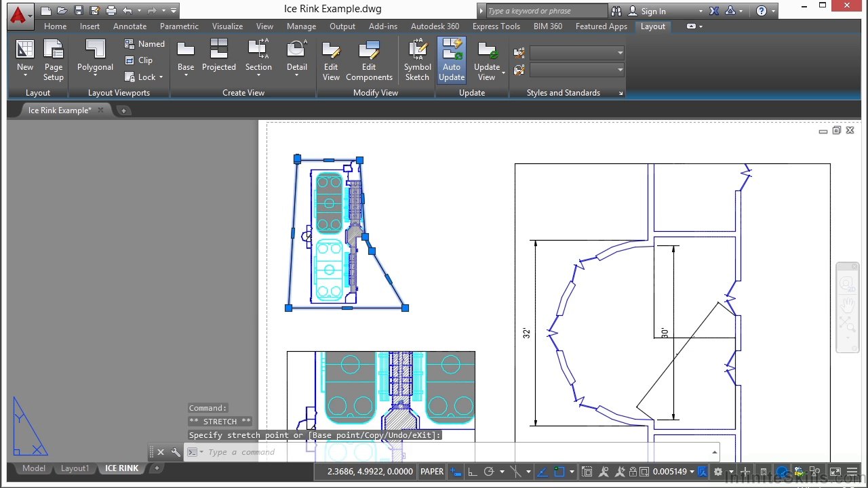Click the coordinates readout in status bar

pos(370,472)
